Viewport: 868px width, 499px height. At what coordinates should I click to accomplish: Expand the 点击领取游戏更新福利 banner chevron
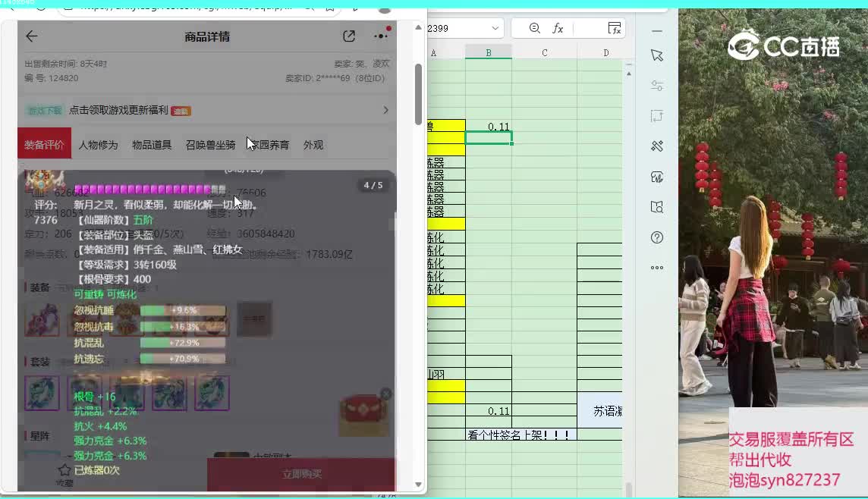(x=385, y=110)
